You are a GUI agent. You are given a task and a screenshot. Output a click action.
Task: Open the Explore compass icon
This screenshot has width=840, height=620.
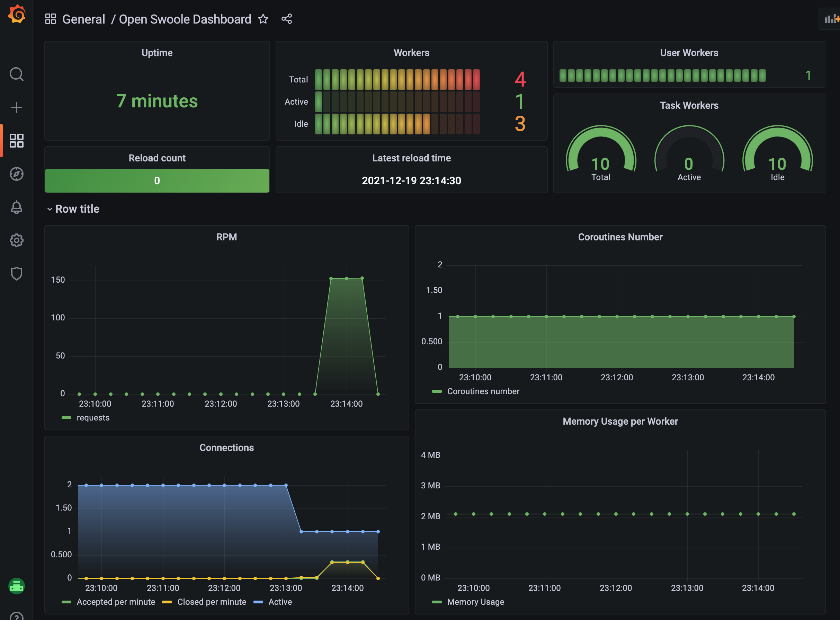(x=17, y=174)
